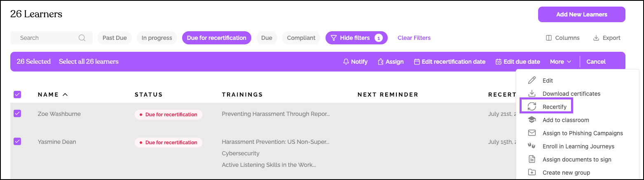Uncheck Yasmine Dean's row checkbox
Image resolution: width=644 pixels, height=180 pixels.
point(17,141)
